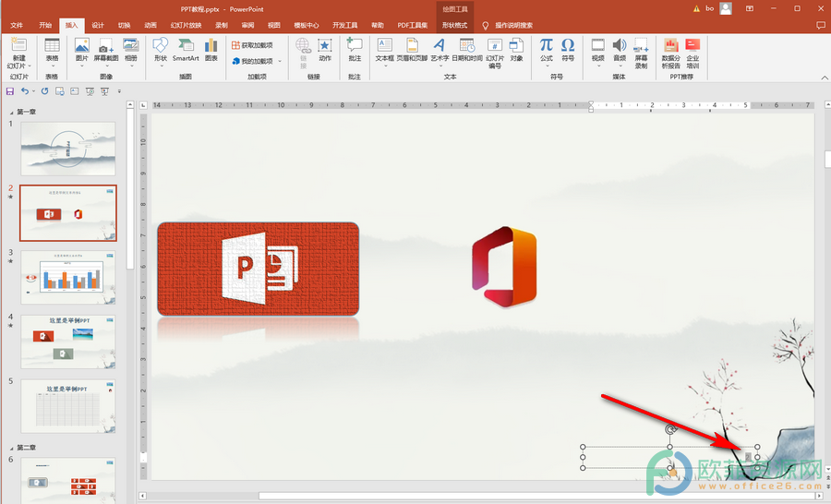Viewport: 831px width, 504px height.
Task: Collapse the ribbon with the chevron
Action: [825, 78]
